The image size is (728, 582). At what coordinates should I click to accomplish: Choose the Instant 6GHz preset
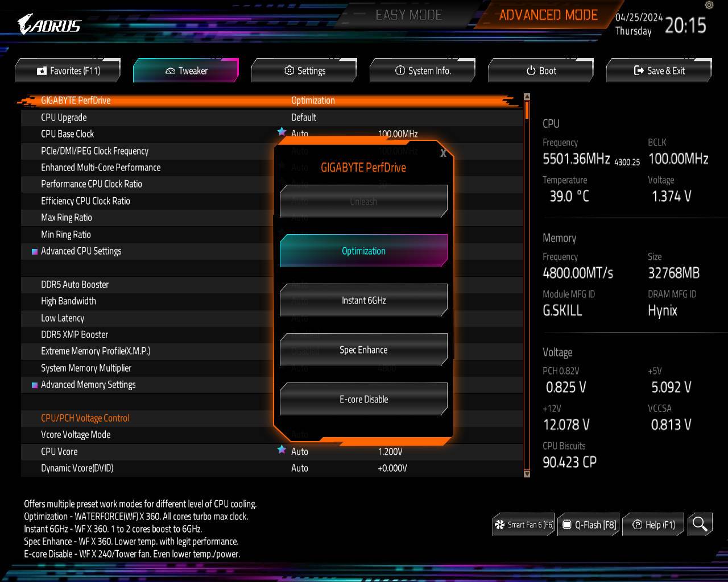(x=363, y=300)
